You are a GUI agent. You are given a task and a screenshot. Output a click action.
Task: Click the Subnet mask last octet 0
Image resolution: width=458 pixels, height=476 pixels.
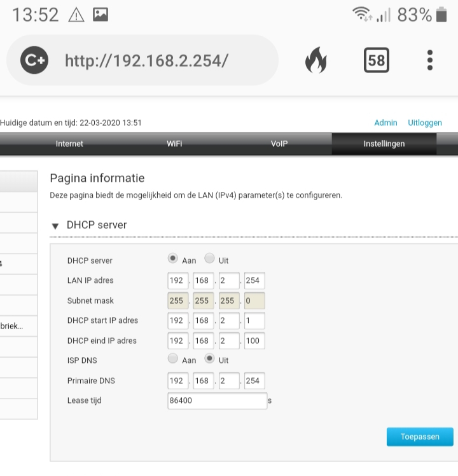tap(254, 301)
